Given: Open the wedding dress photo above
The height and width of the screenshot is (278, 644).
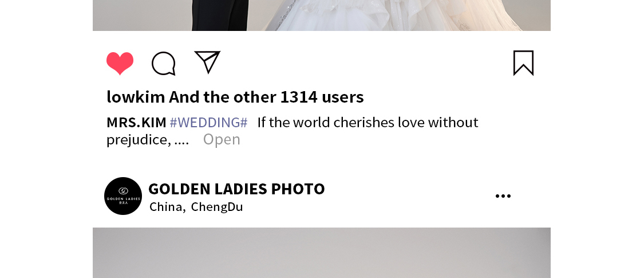Looking at the screenshot, I should 322,15.
